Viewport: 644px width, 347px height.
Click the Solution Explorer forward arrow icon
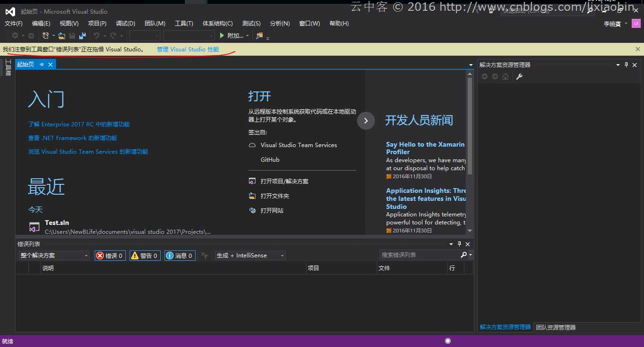495,76
